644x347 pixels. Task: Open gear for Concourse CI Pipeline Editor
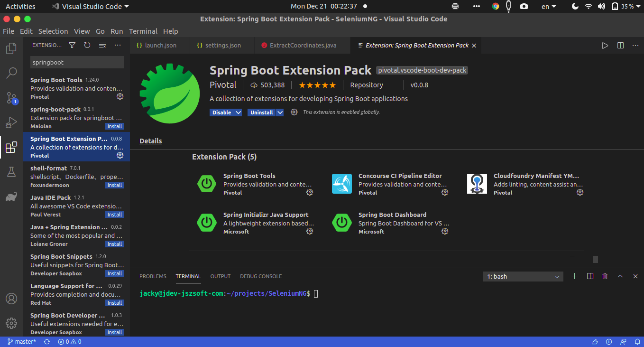point(445,192)
